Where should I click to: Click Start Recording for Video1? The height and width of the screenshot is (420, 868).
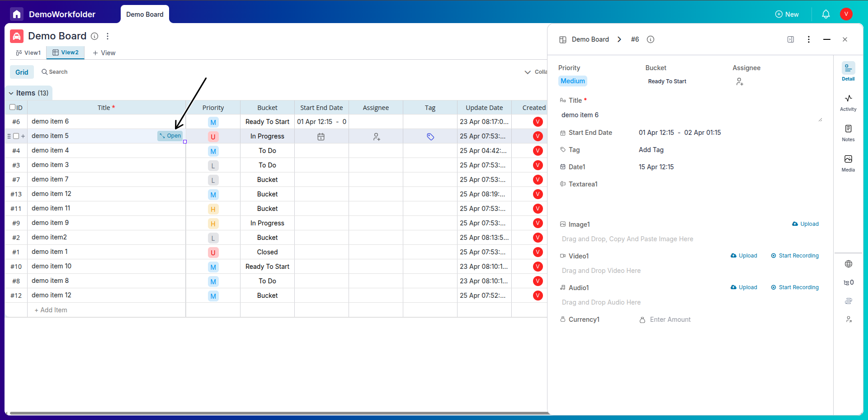795,256
